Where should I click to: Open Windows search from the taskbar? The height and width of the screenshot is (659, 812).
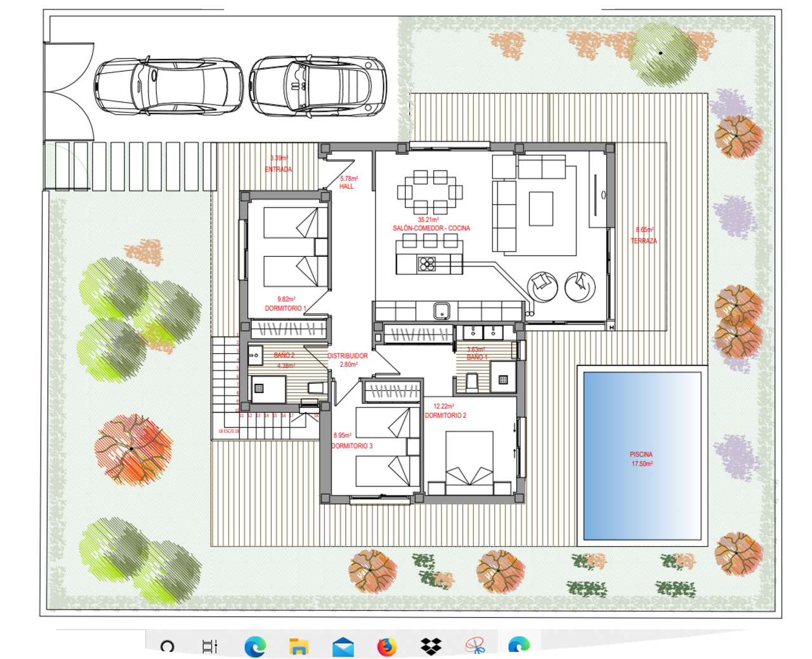click(x=167, y=646)
